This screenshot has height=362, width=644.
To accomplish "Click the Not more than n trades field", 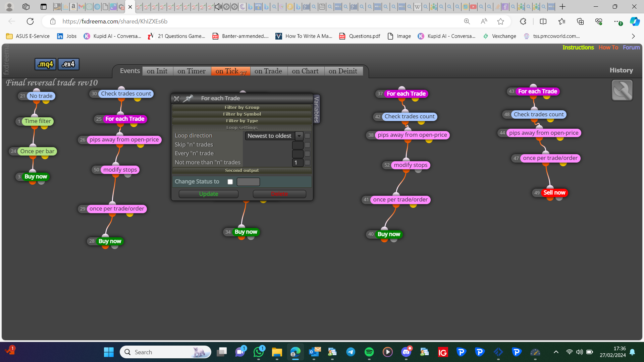I will (298, 163).
